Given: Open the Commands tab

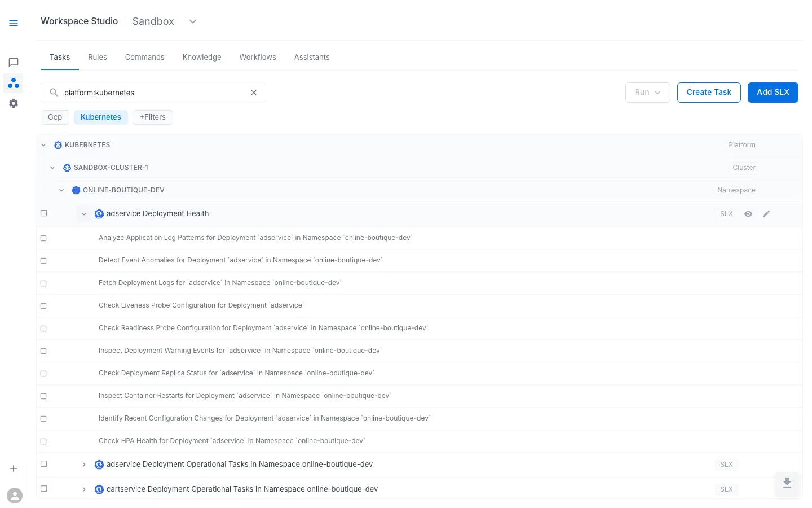Looking at the screenshot, I should pyautogui.click(x=144, y=57).
